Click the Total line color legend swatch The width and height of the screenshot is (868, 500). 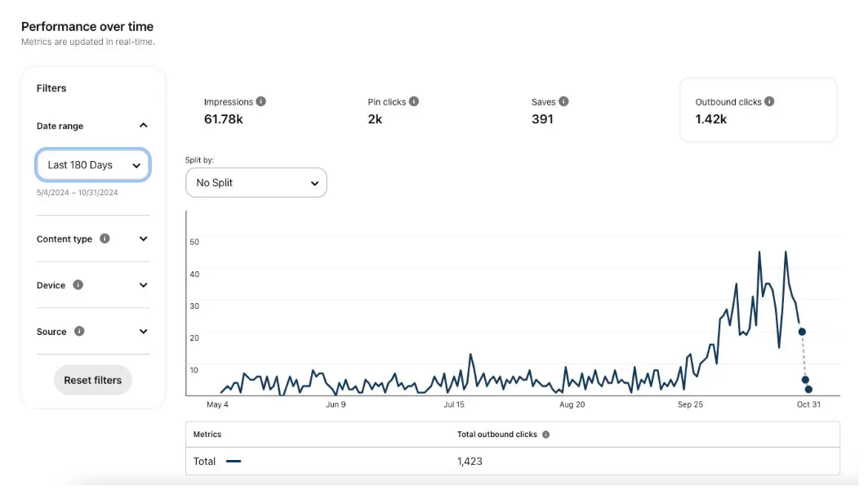click(x=234, y=462)
